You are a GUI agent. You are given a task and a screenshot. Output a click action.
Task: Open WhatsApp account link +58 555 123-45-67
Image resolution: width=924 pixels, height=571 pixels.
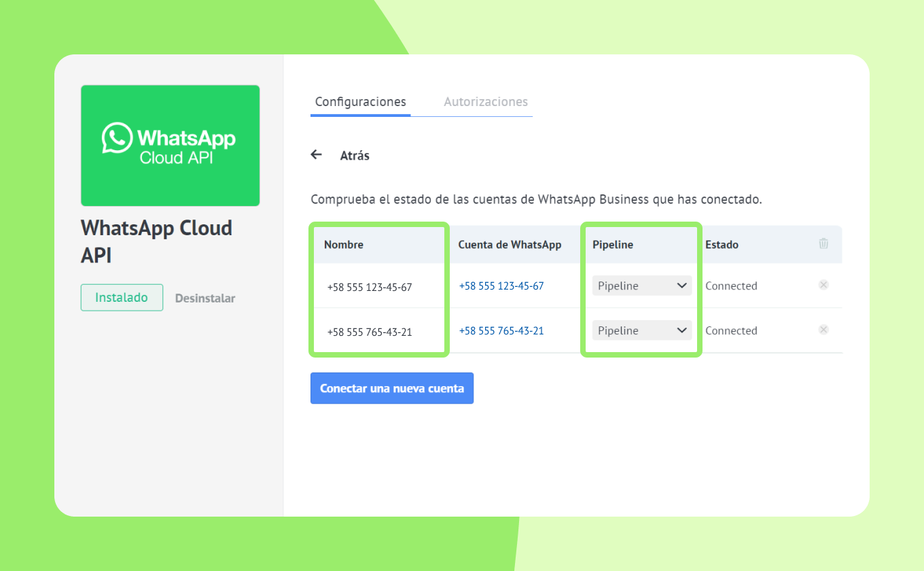tap(501, 286)
